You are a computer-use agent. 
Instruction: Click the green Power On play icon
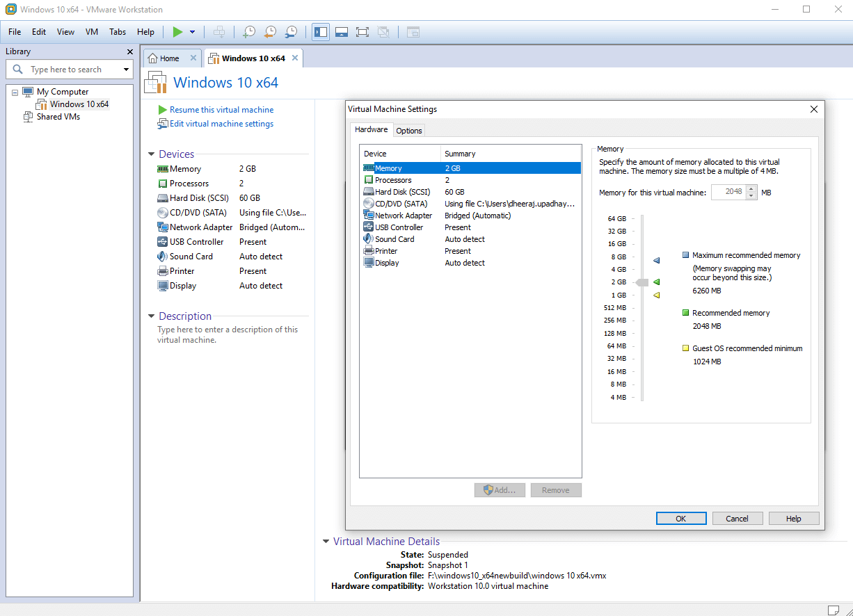[x=177, y=32]
